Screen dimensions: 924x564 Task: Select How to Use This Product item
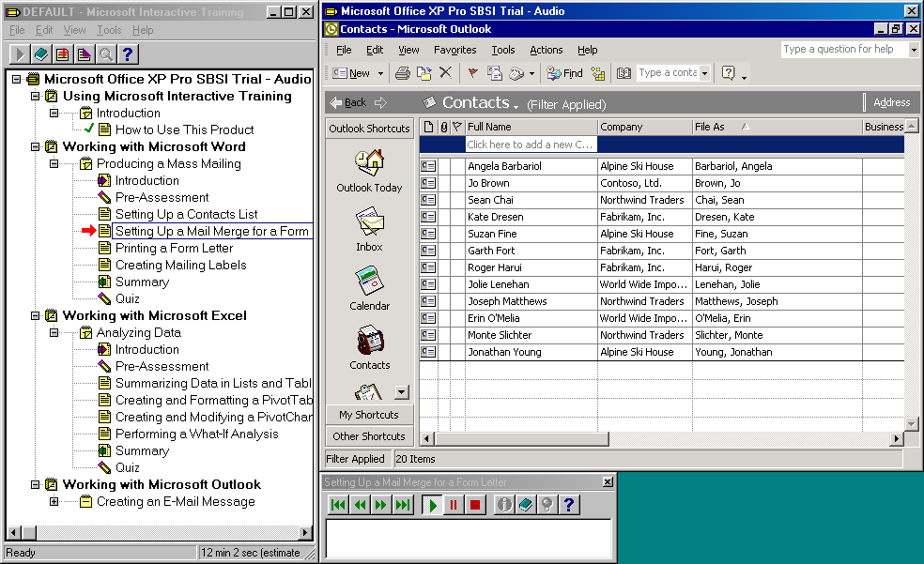pos(184,130)
